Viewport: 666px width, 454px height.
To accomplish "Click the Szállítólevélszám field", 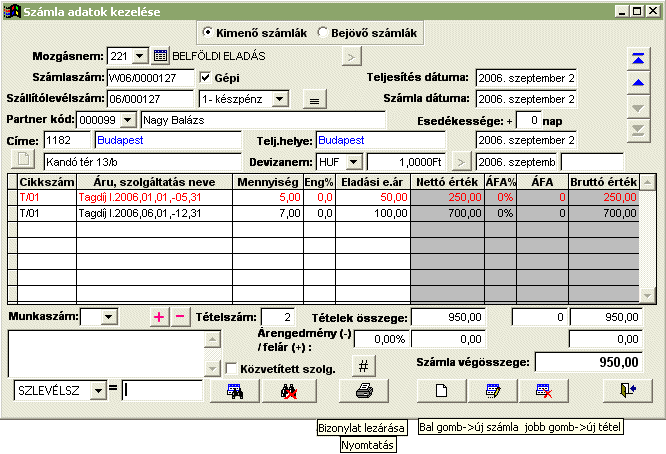I will (150, 99).
